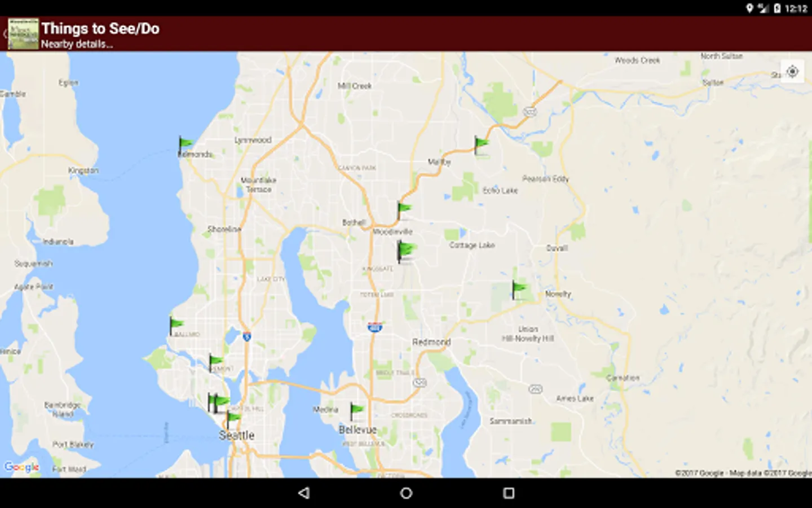The width and height of the screenshot is (812, 508).
Task: Tap the Pearson Eddy map label
Action: coord(545,179)
